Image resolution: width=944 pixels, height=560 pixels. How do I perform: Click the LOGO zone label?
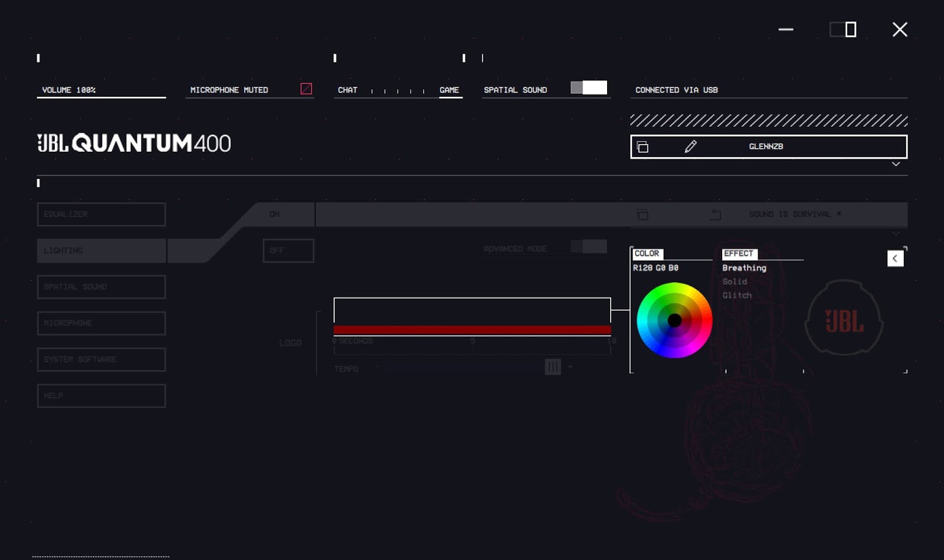coord(290,343)
